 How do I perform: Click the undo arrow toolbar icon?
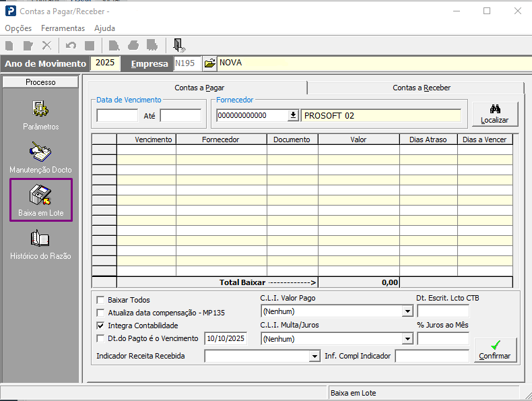pos(71,45)
